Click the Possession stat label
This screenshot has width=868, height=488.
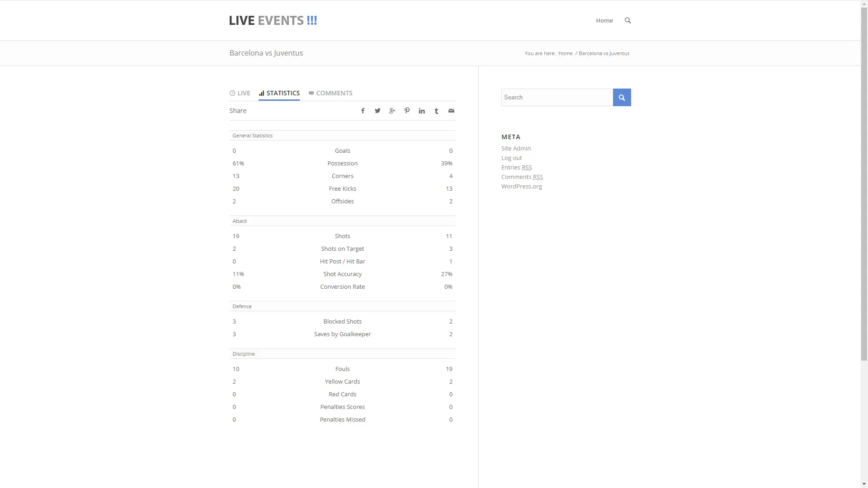click(342, 163)
